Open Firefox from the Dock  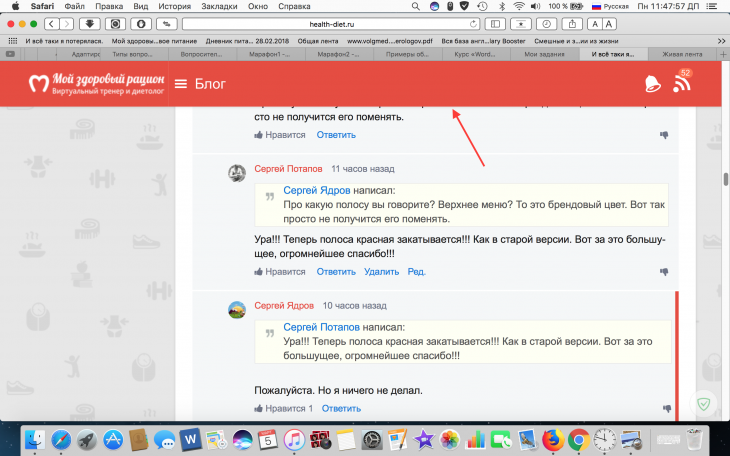tap(553, 439)
